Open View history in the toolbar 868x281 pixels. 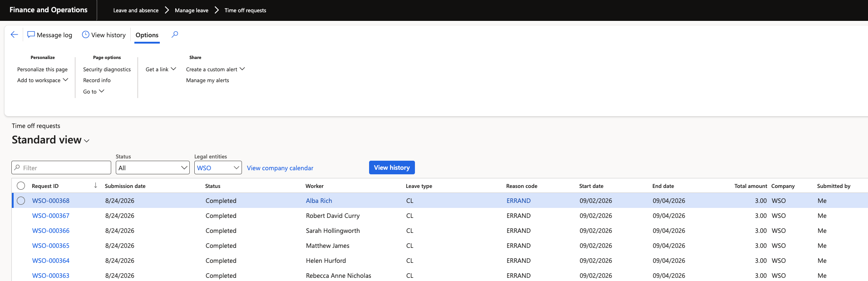coord(104,35)
